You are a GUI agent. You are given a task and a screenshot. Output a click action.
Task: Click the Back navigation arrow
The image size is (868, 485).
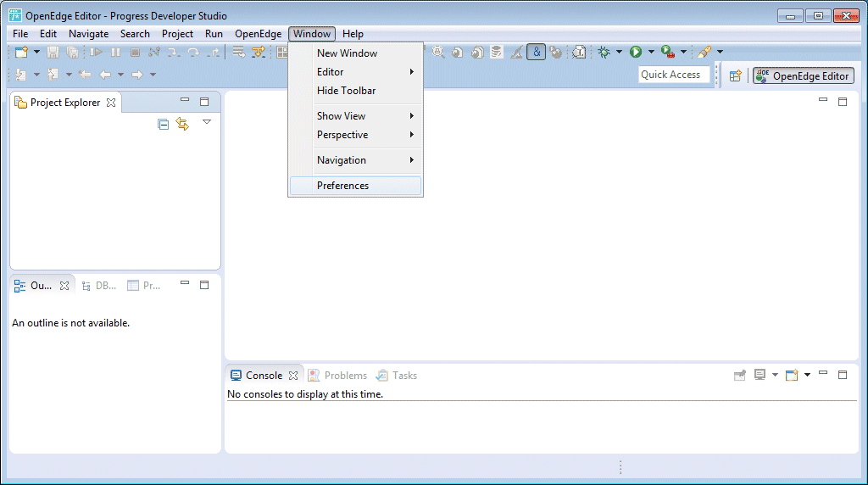tap(105, 74)
